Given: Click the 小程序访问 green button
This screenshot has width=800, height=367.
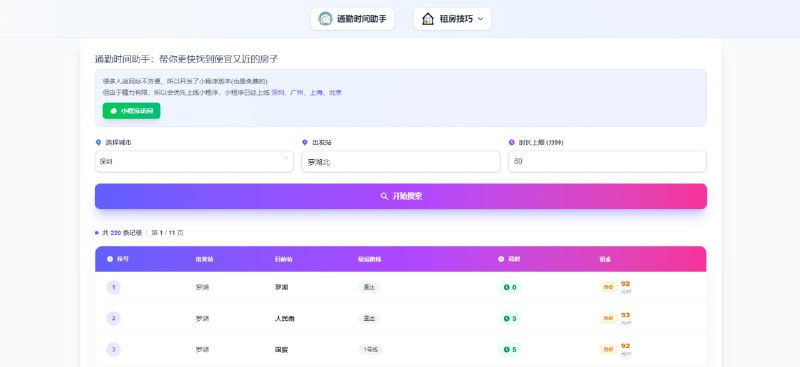Looking at the screenshot, I should click(x=132, y=111).
